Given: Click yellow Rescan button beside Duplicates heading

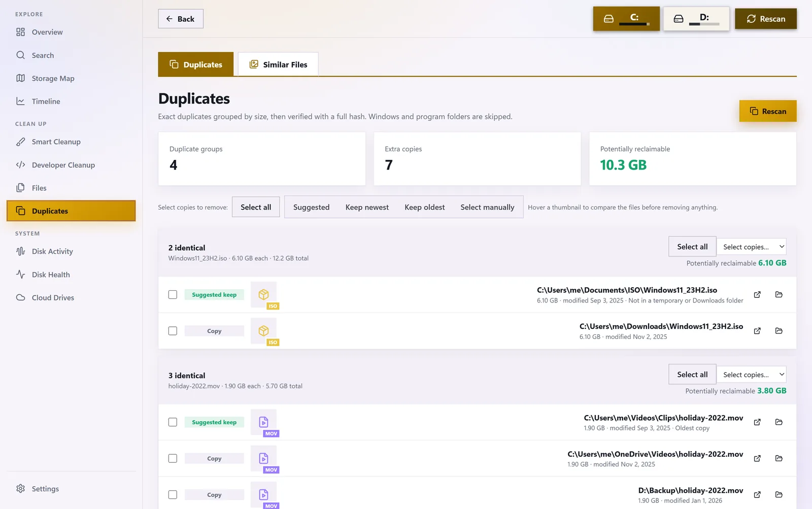Looking at the screenshot, I should [768, 111].
